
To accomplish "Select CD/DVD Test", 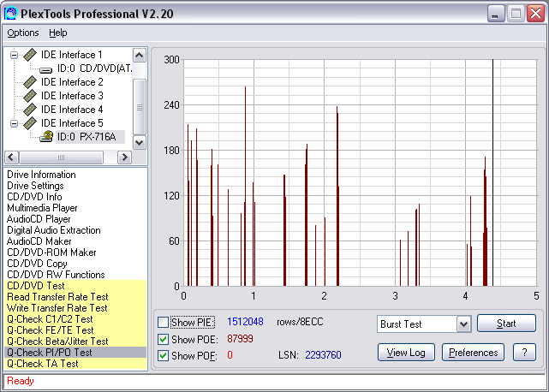I will (75, 286).
